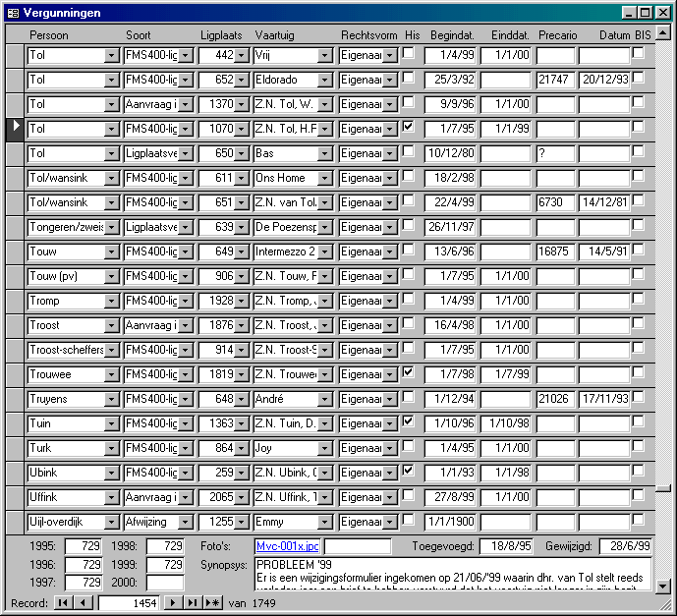Image resolution: width=677 pixels, height=616 pixels.
Task: Click Begindat. value 1/1/1900
Action: point(449,523)
